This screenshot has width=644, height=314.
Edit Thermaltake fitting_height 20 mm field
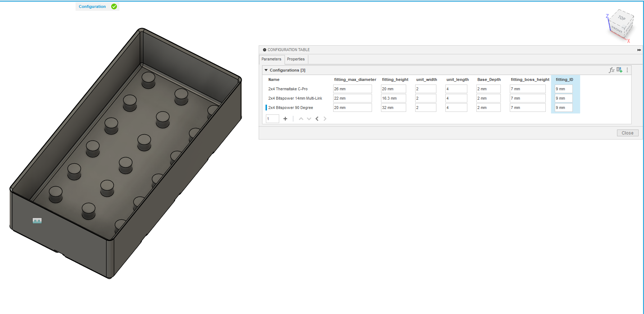tap(394, 89)
